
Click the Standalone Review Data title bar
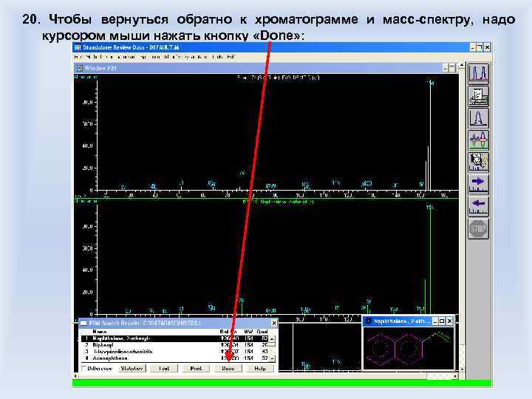tap(271, 47)
